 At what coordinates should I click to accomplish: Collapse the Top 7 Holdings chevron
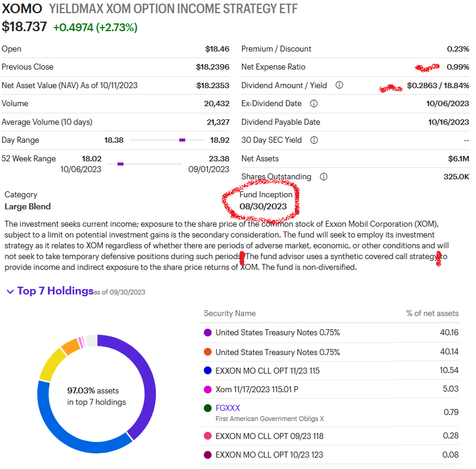point(10,291)
